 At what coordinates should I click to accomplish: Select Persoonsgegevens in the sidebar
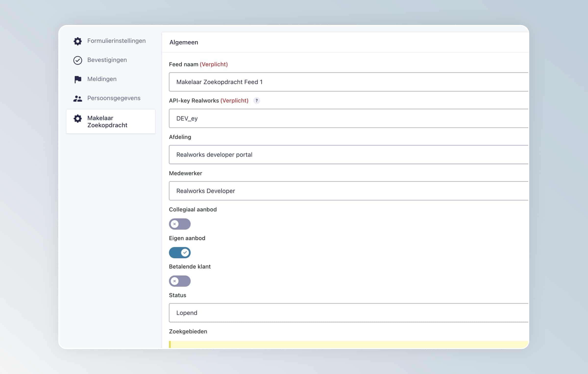(114, 98)
